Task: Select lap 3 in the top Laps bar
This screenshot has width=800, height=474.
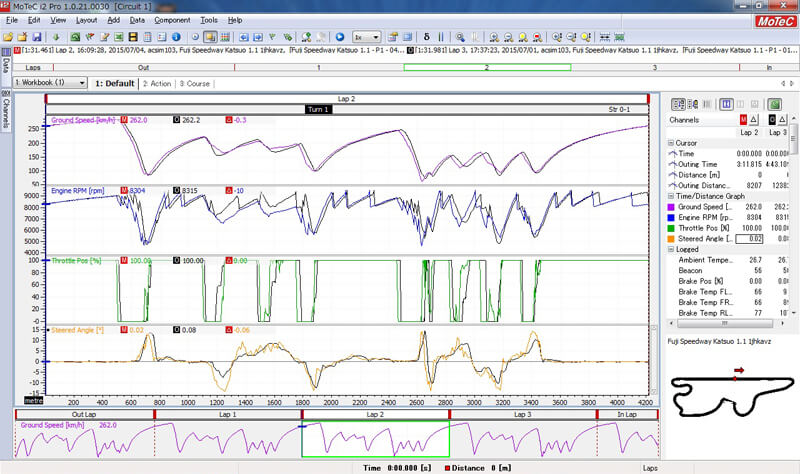Action: (655, 67)
